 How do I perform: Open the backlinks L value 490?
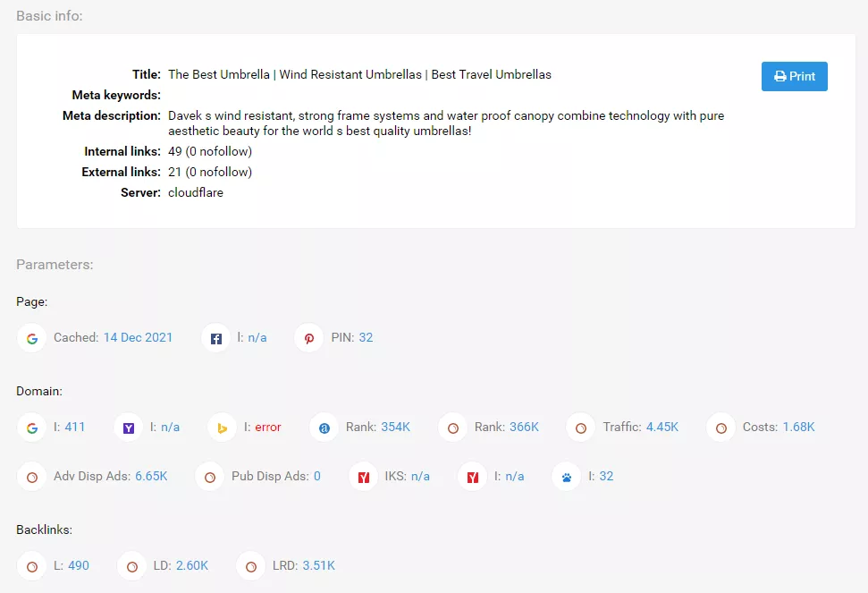(79, 565)
